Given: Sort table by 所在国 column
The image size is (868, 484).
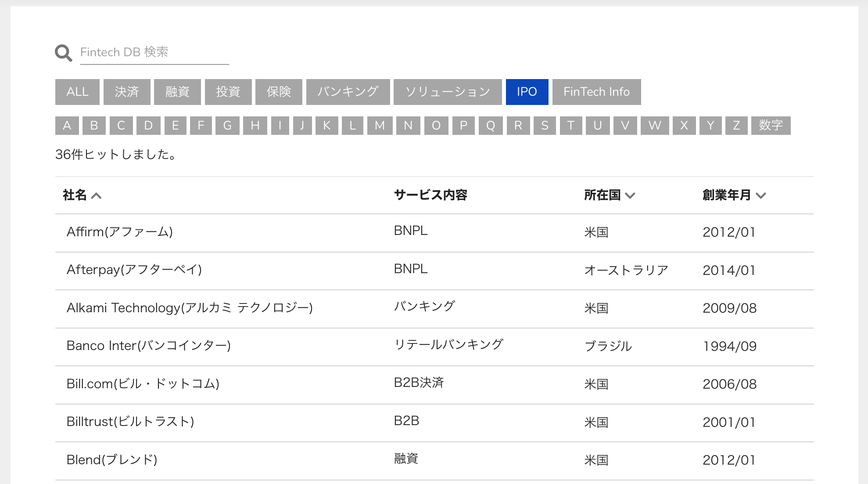Looking at the screenshot, I should (610, 195).
